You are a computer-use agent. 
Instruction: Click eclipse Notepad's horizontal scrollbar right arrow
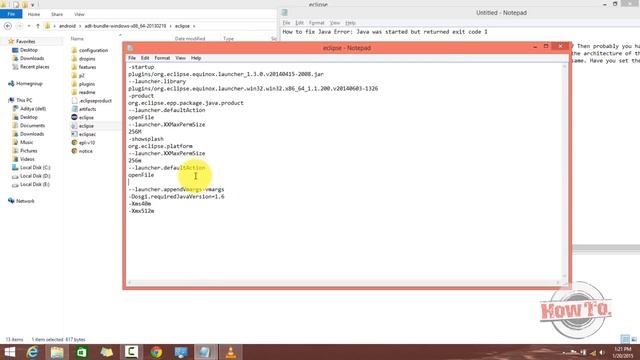click(x=558, y=282)
